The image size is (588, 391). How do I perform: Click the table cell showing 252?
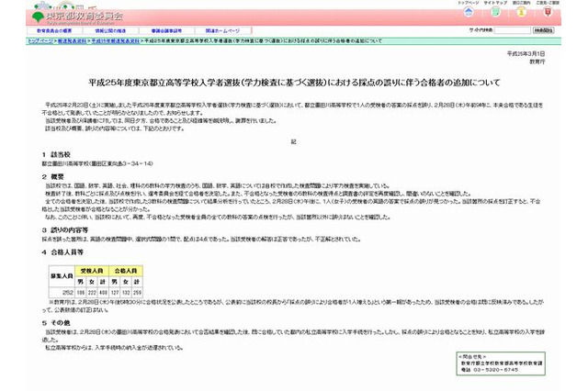(x=62, y=293)
